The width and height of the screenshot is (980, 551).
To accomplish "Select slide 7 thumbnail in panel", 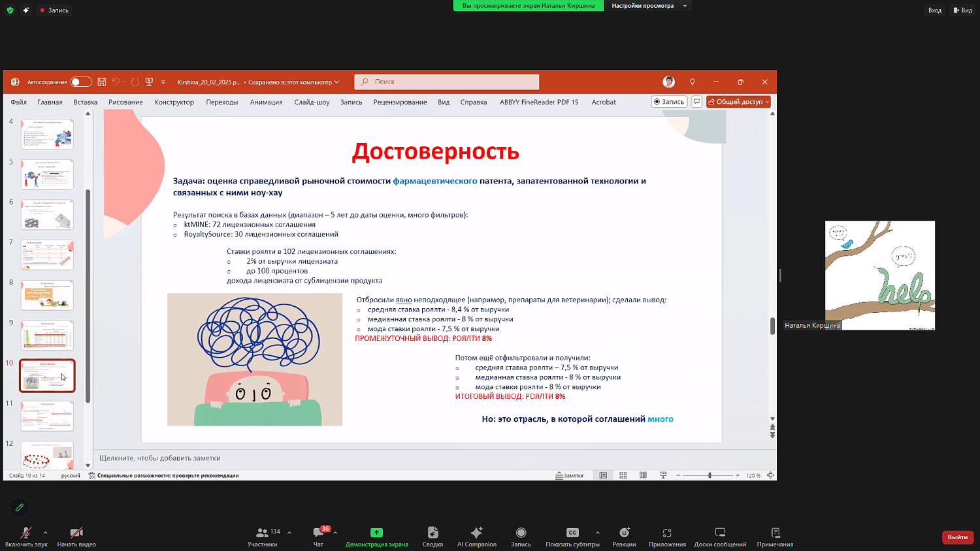I will tap(46, 255).
